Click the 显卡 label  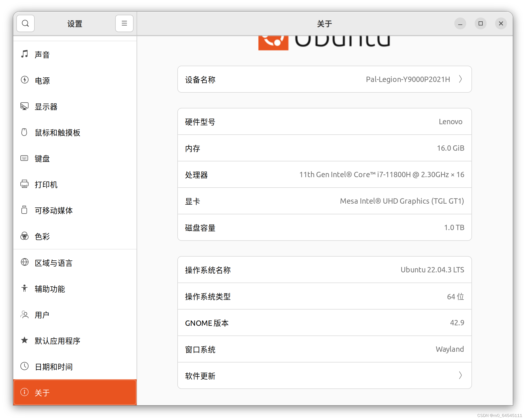(x=193, y=201)
